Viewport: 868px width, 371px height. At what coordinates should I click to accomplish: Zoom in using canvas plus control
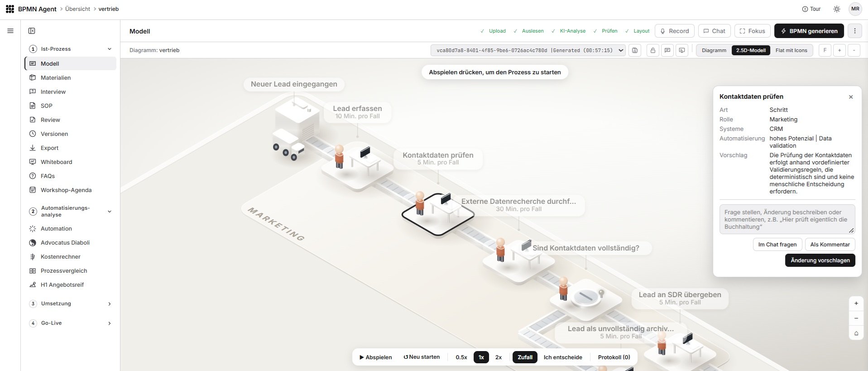click(856, 303)
